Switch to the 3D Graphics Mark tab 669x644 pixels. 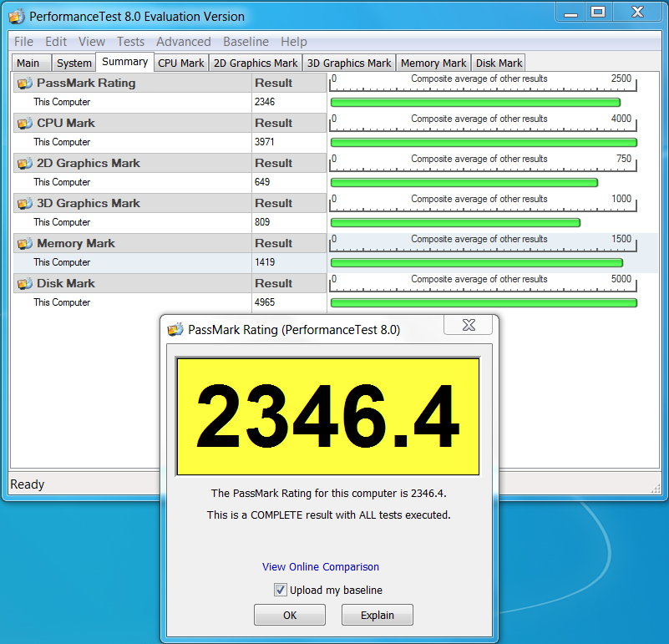click(349, 63)
